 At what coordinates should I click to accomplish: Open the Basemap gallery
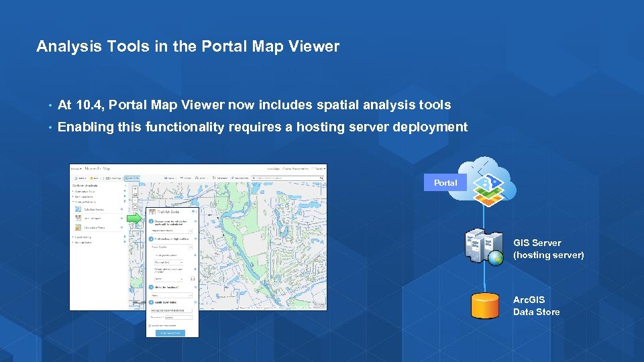point(113,178)
